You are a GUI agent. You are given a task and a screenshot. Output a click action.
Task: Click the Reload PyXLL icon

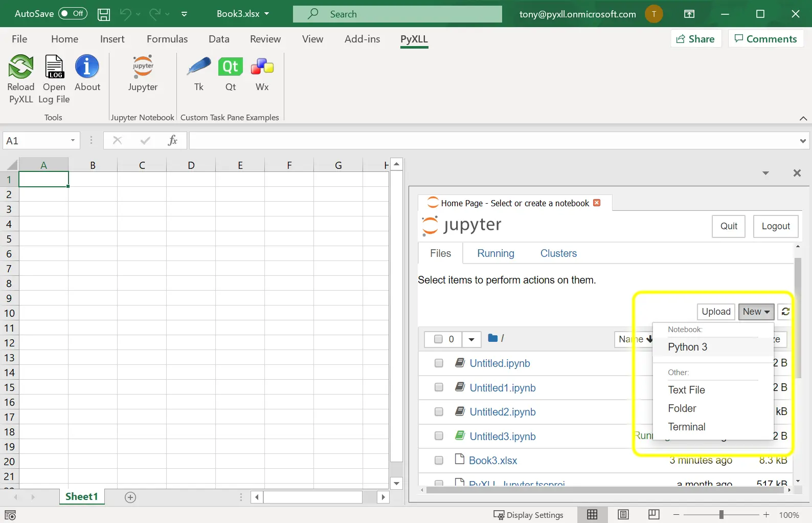pos(21,67)
